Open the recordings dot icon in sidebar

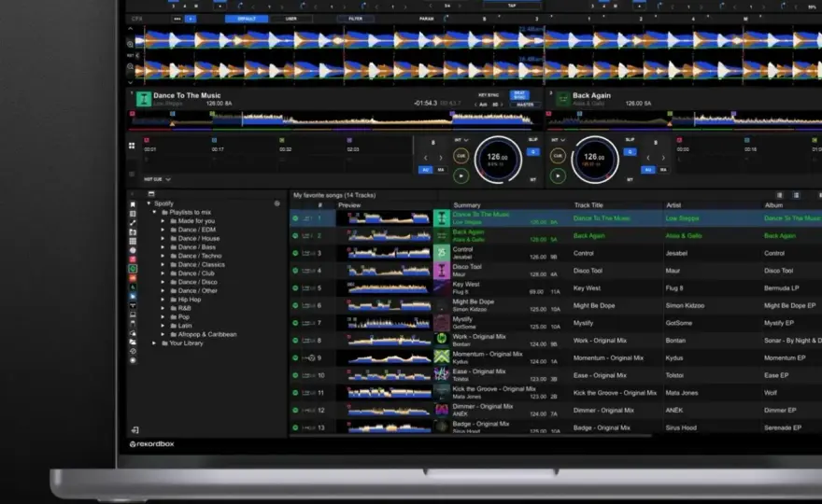(133, 360)
